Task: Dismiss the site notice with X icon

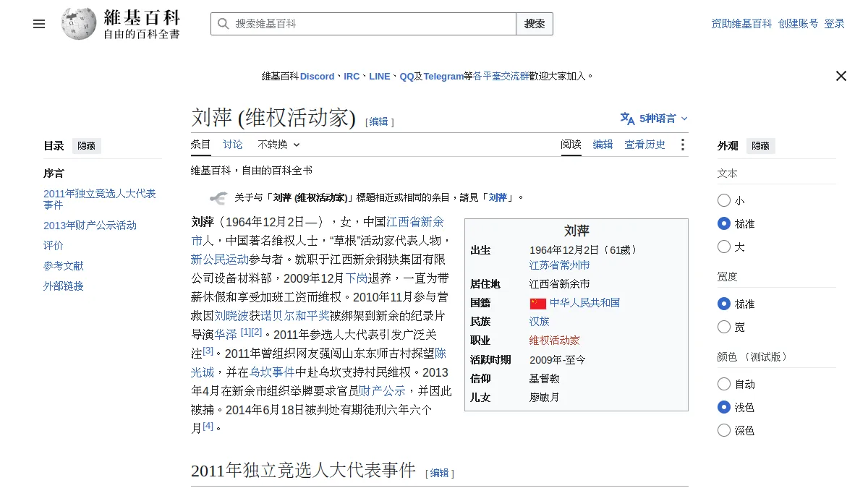Action: click(x=841, y=76)
